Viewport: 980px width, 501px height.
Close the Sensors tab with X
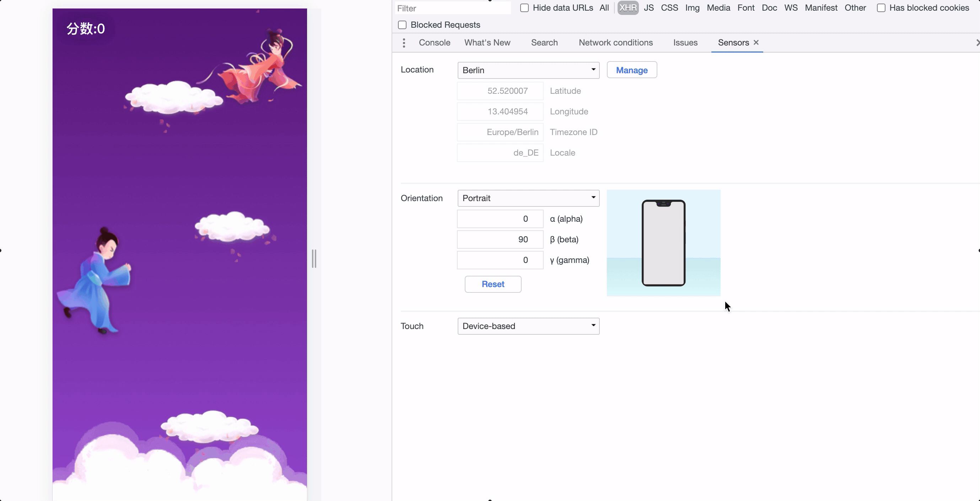click(756, 42)
